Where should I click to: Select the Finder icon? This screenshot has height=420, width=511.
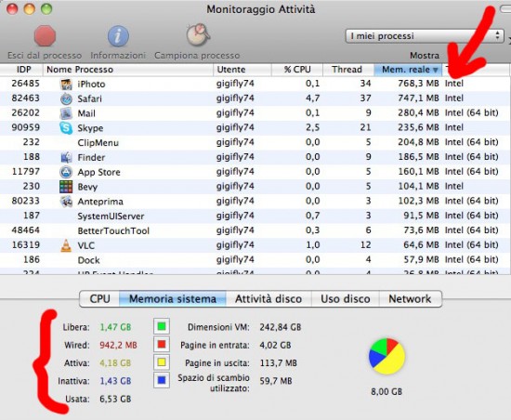coord(66,157)
